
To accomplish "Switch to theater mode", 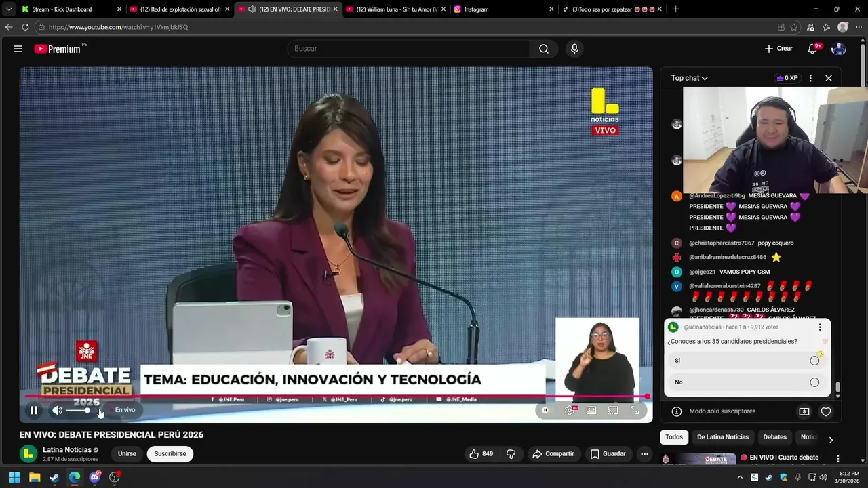I will click(x=591, y=410).
